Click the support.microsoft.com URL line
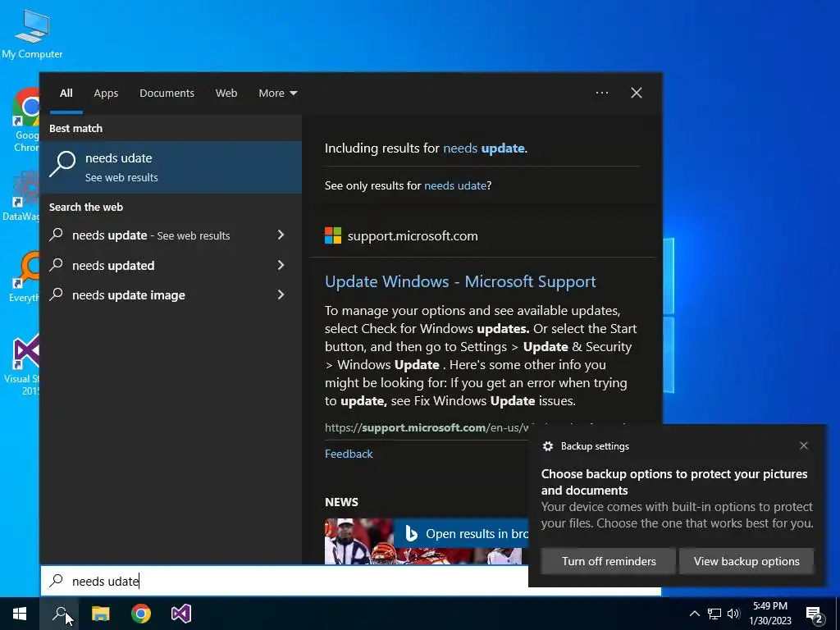Screen dimensions: 840x630 427,427
